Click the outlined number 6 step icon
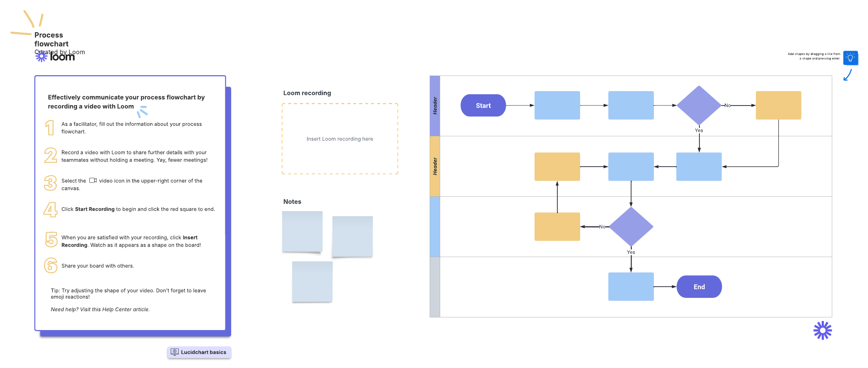The image size is (868, 368). click(51, 265)
